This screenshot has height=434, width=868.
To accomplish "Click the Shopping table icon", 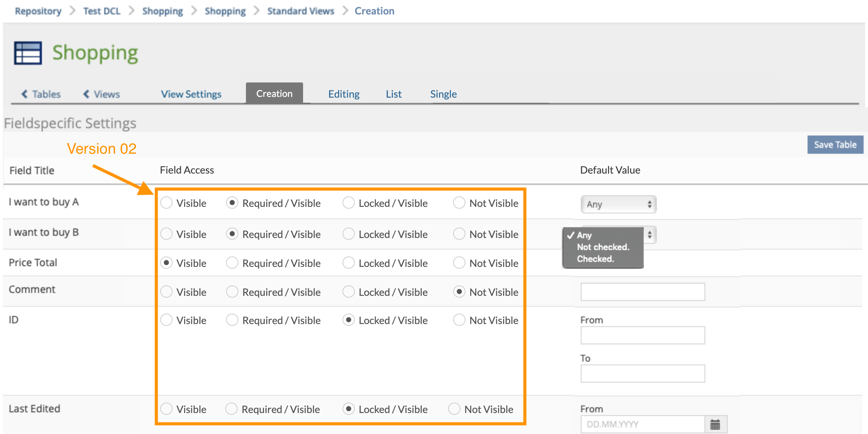I will (x=28, y=53).
